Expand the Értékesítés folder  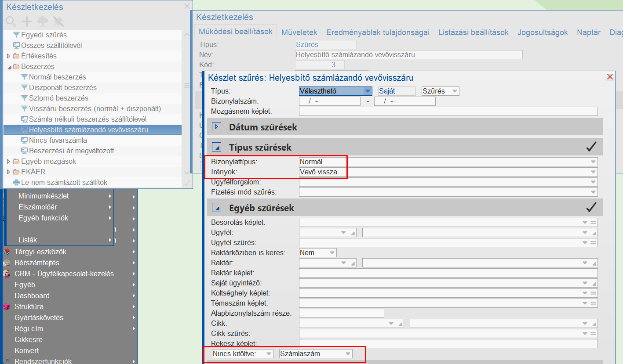[x=8, y=56]
